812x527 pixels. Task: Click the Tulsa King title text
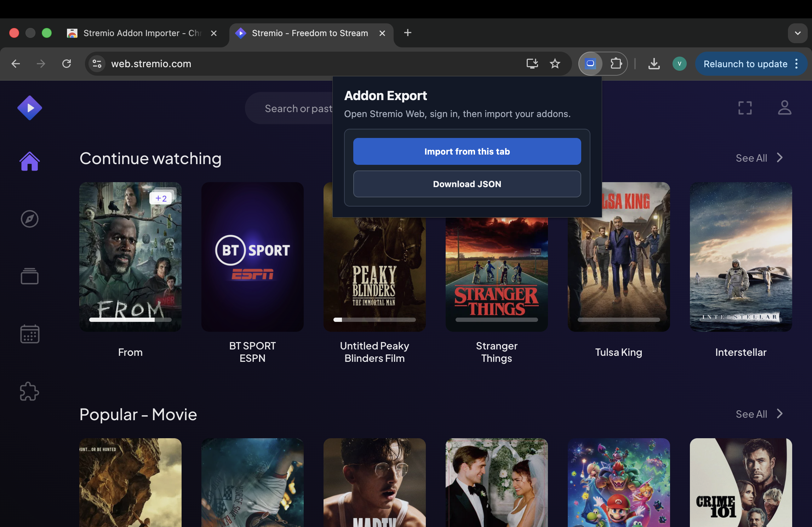pos(619,352)
